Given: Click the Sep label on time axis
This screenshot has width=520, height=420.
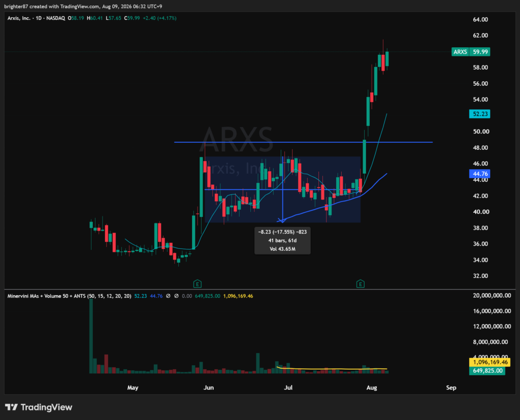Looking at the screenshot, I should point(451,387).
